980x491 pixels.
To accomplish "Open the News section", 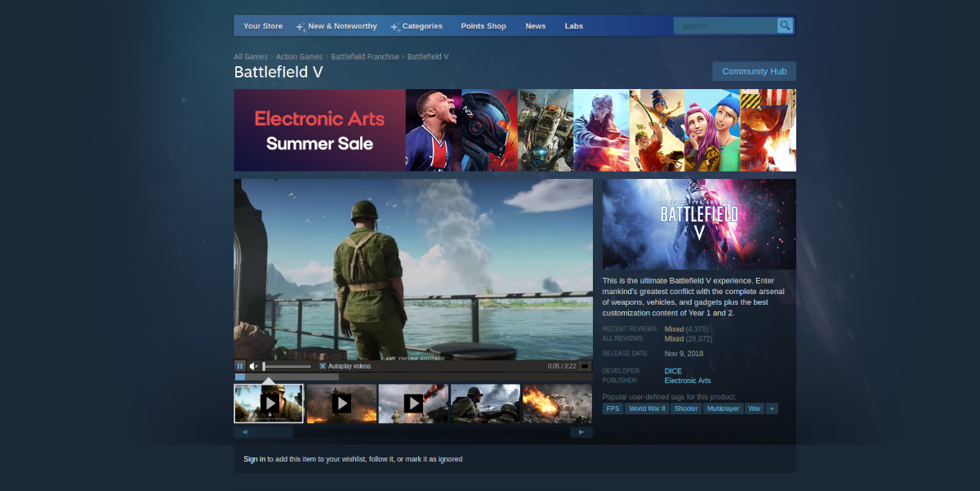I will coord(535,25).
